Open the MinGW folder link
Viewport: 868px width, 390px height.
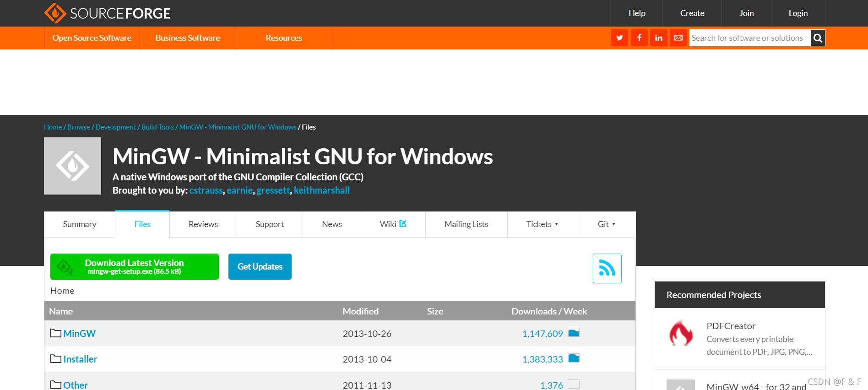[79, 334]
